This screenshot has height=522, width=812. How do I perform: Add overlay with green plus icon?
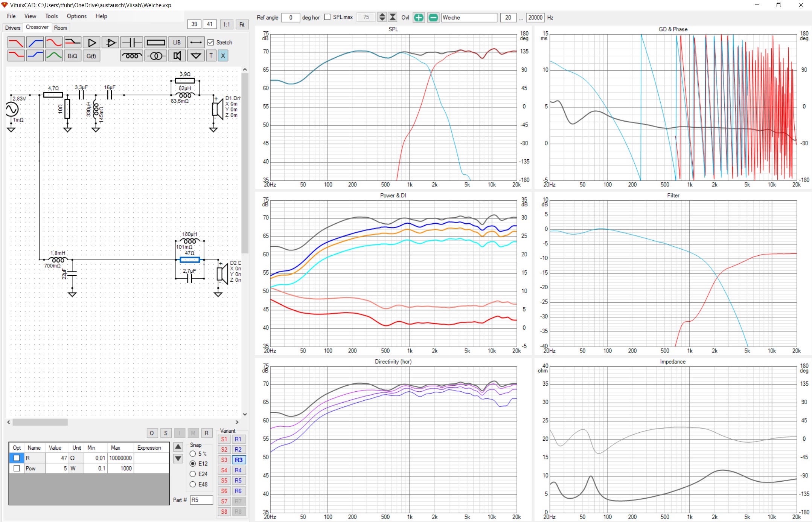pos(419,17)
